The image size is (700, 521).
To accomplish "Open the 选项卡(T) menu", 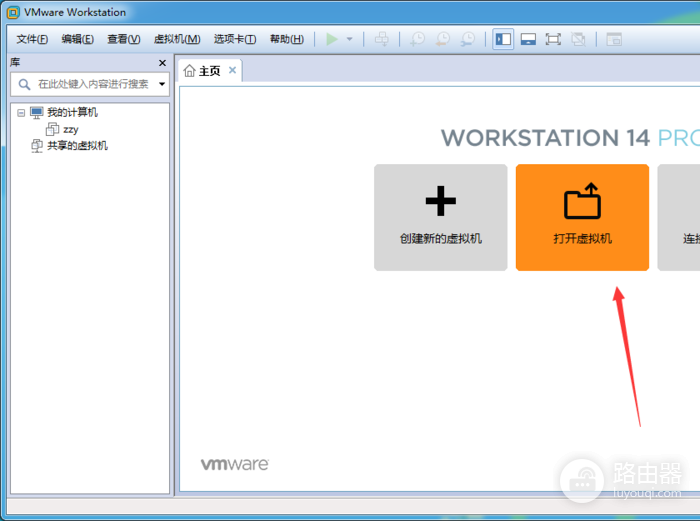I will pos(235,39).
